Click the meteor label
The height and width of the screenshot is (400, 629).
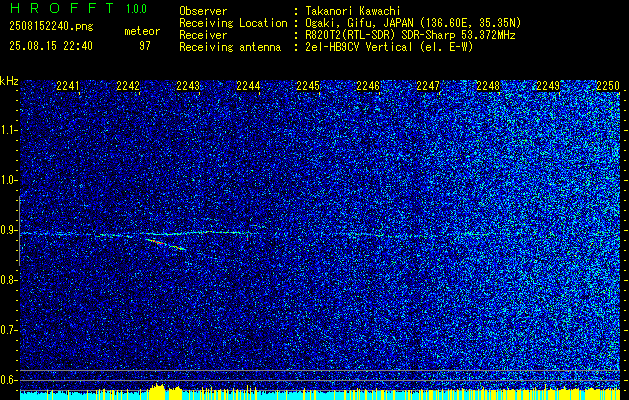142,31
